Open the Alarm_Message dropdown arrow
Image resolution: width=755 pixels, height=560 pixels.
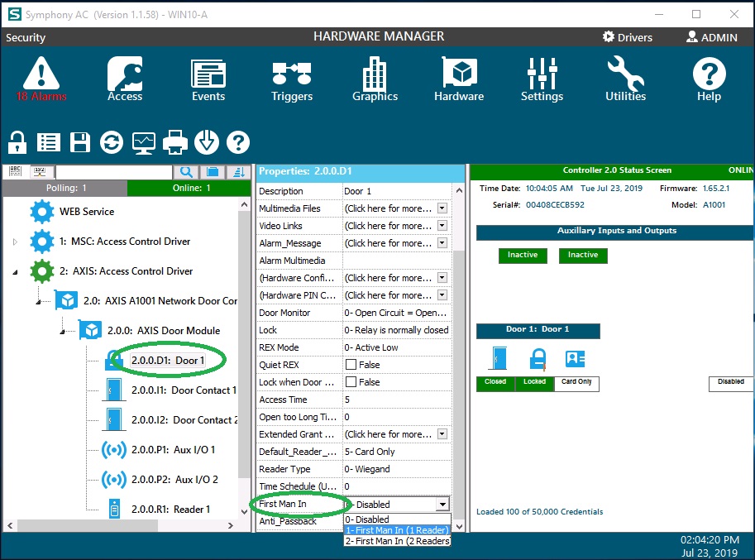(442, 242)
